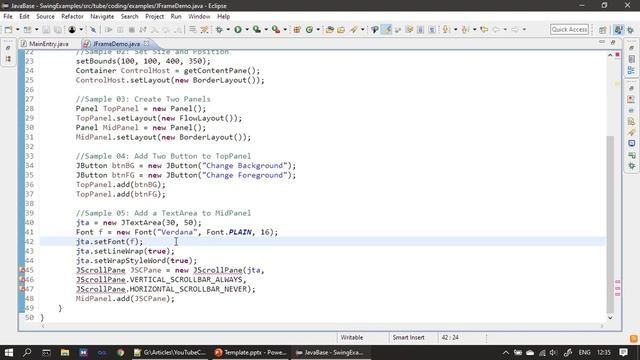The height and width of the screenshot is (360, 640).
Task: Open the New Java Class dropdown arrow
Action: click(318, 29)
